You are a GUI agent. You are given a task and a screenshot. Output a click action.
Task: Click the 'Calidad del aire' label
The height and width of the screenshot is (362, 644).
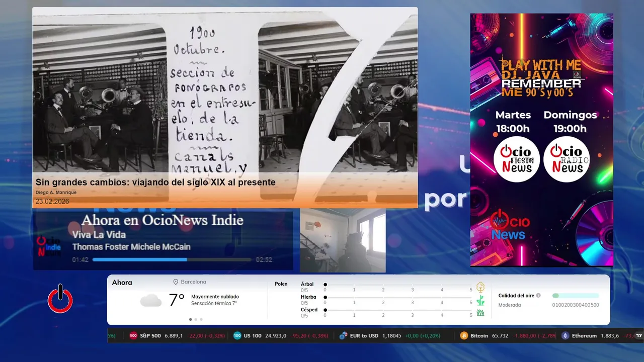pos(516,296)
